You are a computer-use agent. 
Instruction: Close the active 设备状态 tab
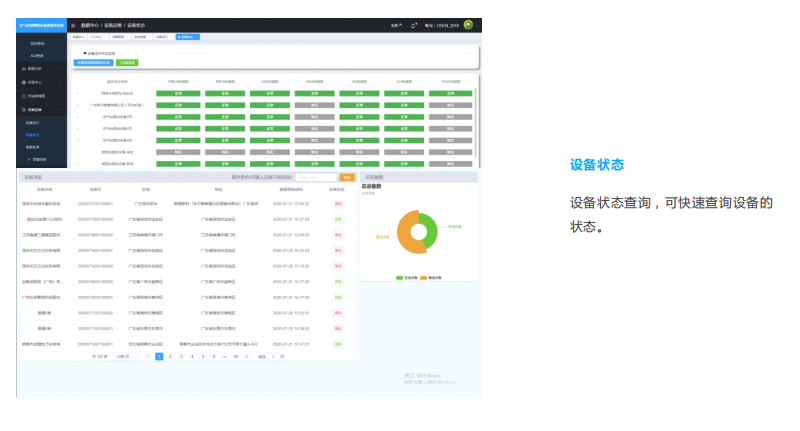(x=200, y=37)
